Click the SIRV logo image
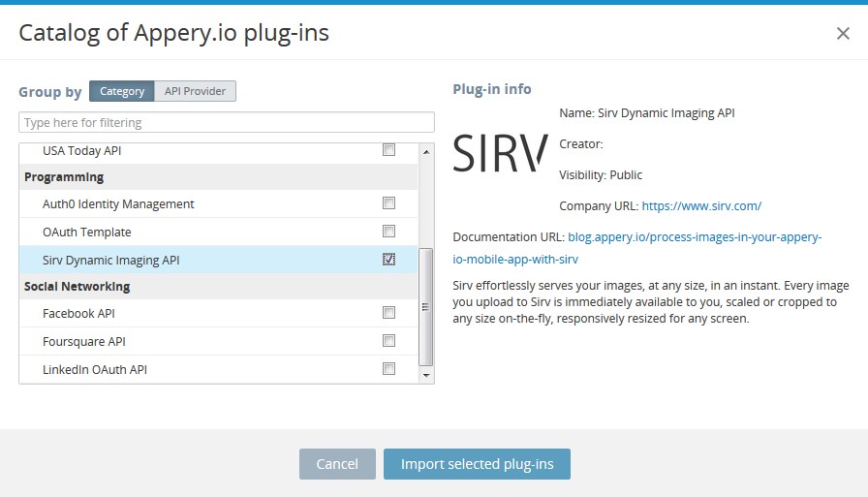This screenshot has width=868, height=497. pos(501,153)
